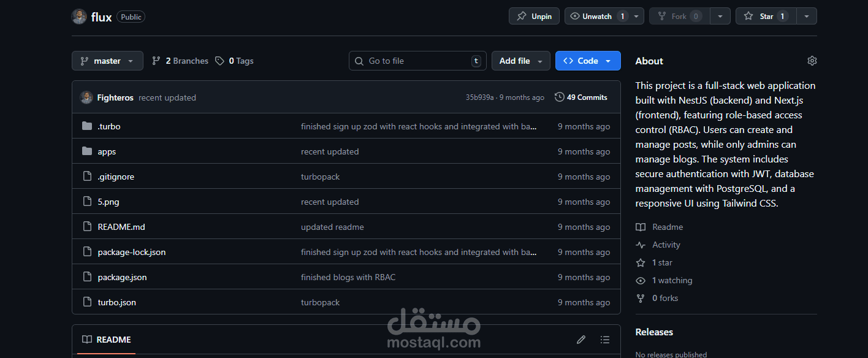Open the README.md file
The image size is (868, 358).
coord(121,226)
